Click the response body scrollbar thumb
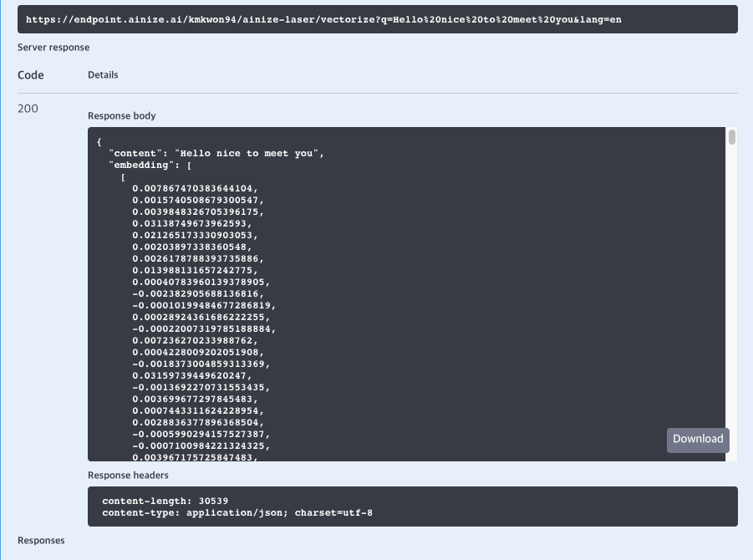This screenshot has height=560, width=753. pyautogui.click(x=732, y=137)
